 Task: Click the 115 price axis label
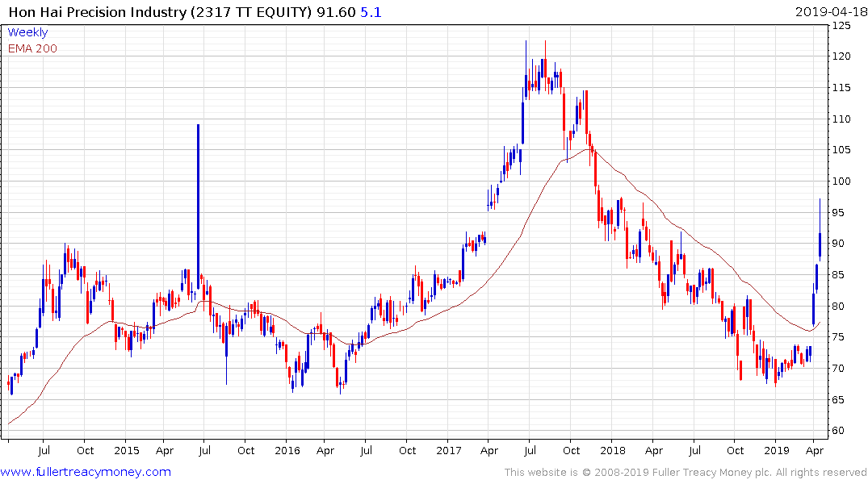(x=842, y=87)
